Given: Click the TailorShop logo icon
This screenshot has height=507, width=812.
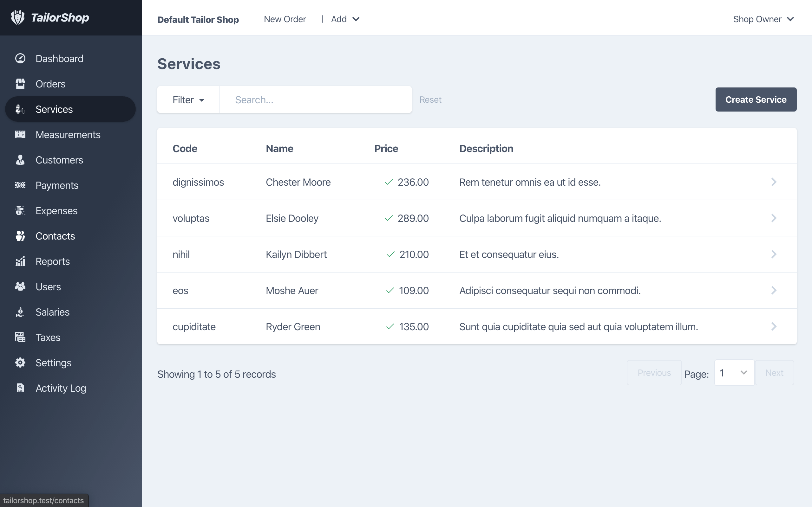Looking at the screenshot, I should tap(17, 17).
